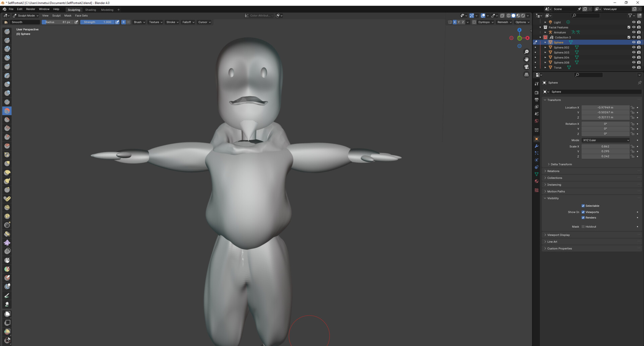Open the Falloff dropdown in the header
The image size is (644, 346).
[188, 22]
